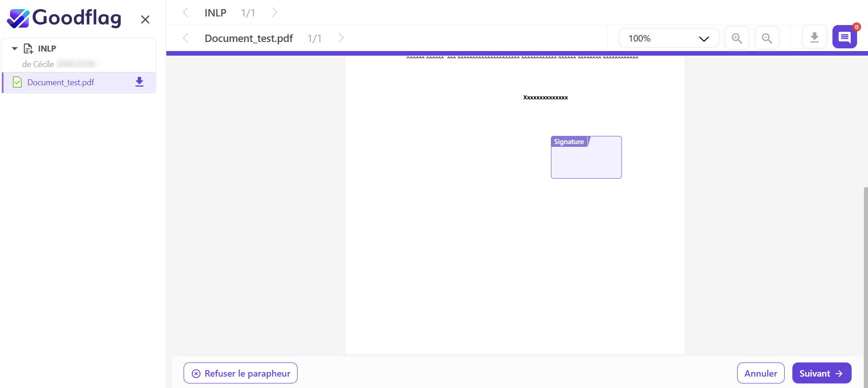Viewport: 868px width, 388px height.
Task: Collapse the INLP tree folder
Action: [x=15, y=48]
